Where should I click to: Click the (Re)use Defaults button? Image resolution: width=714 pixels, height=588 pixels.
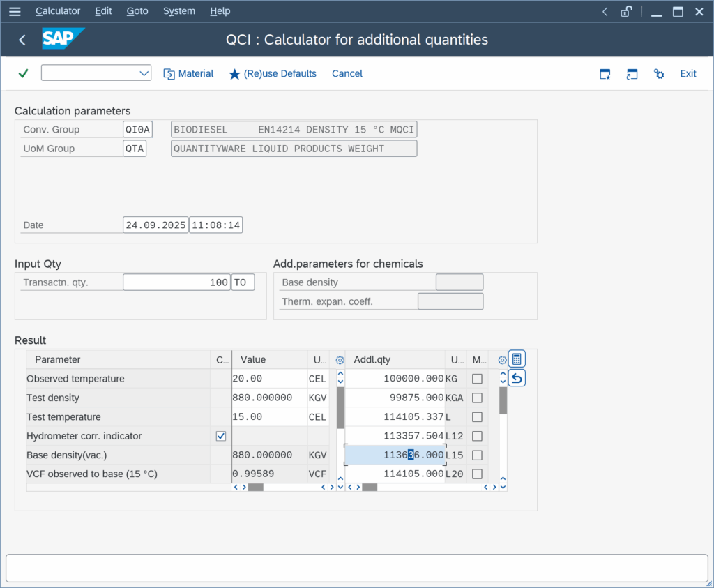tap(273, 73)
